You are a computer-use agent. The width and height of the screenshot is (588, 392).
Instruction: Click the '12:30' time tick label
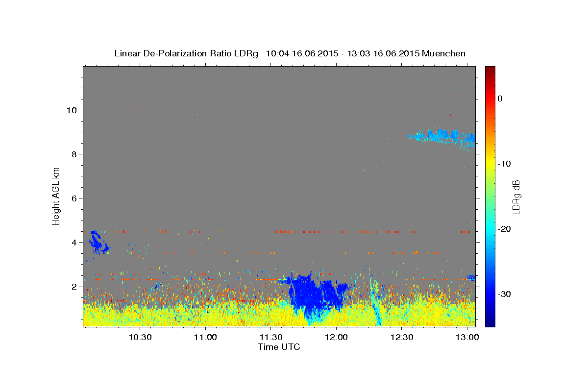click(402, 338)
